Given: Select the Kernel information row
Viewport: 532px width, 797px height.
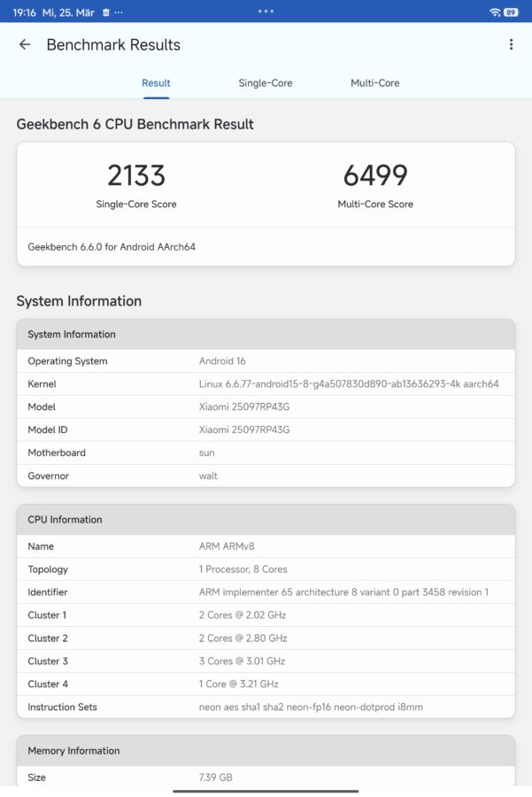Looking at the screenshot, I should pos(266,383).
